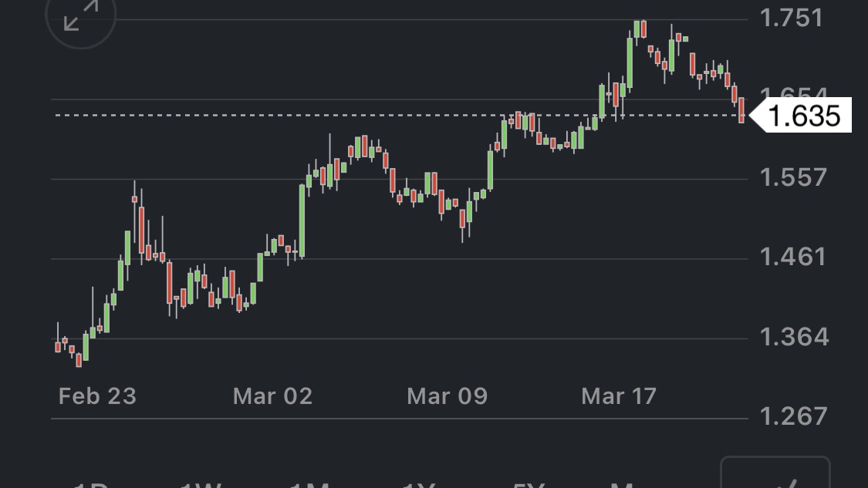This screenshot has width=868, height=488.
Task: Show the 1Y price range
Action: click(420, 485)
